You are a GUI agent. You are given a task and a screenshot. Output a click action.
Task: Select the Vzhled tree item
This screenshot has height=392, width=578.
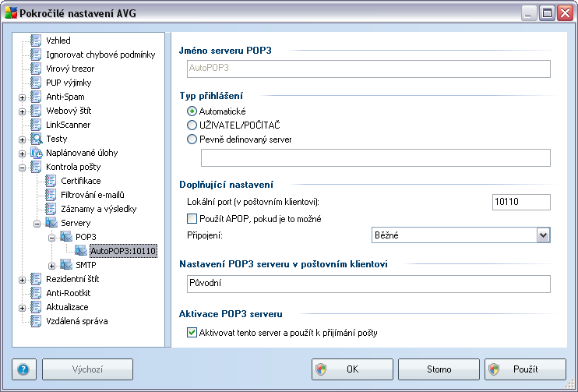[58, 41]
